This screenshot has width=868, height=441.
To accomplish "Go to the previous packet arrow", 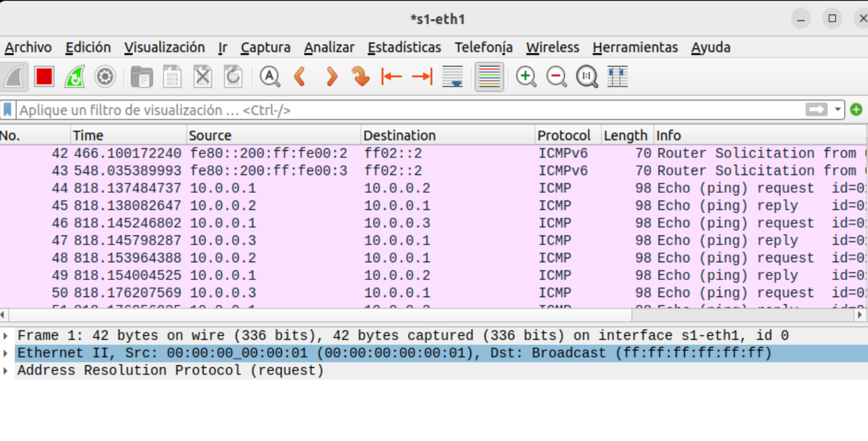I will pos(300,77).
